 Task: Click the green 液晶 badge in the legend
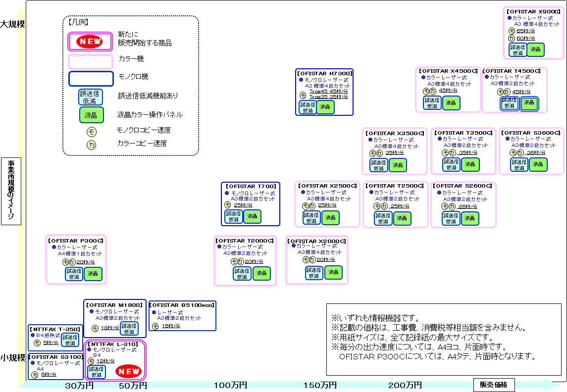point(92,115)
